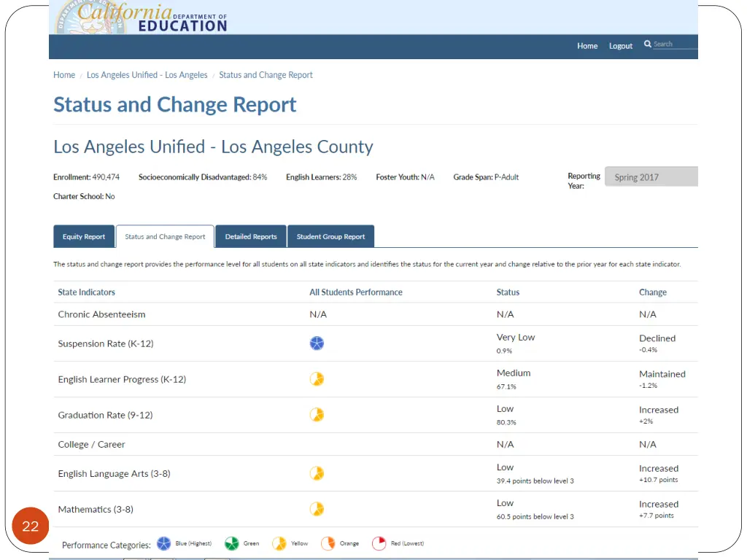
Task: Click Home in the navigation bar
Action: point(587,46)
